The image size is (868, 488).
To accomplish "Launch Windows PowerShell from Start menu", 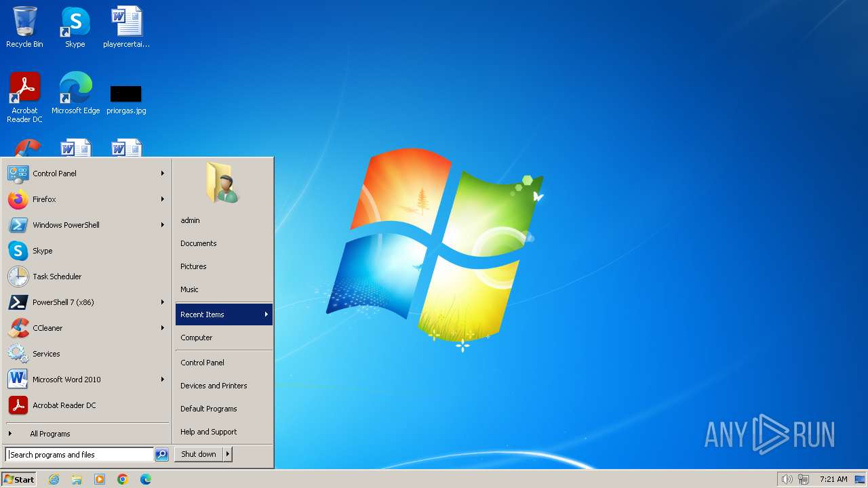I will click(87, 225).
